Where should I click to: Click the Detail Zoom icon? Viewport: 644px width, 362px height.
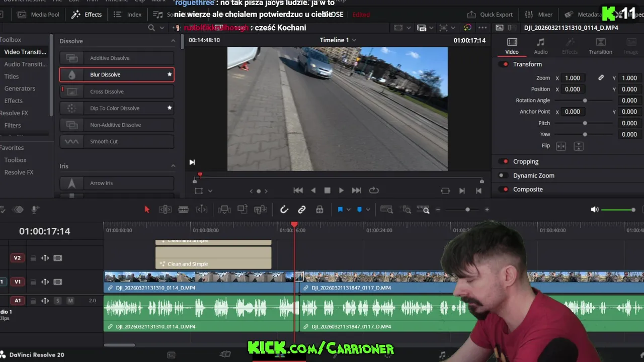tap(407, 210)
